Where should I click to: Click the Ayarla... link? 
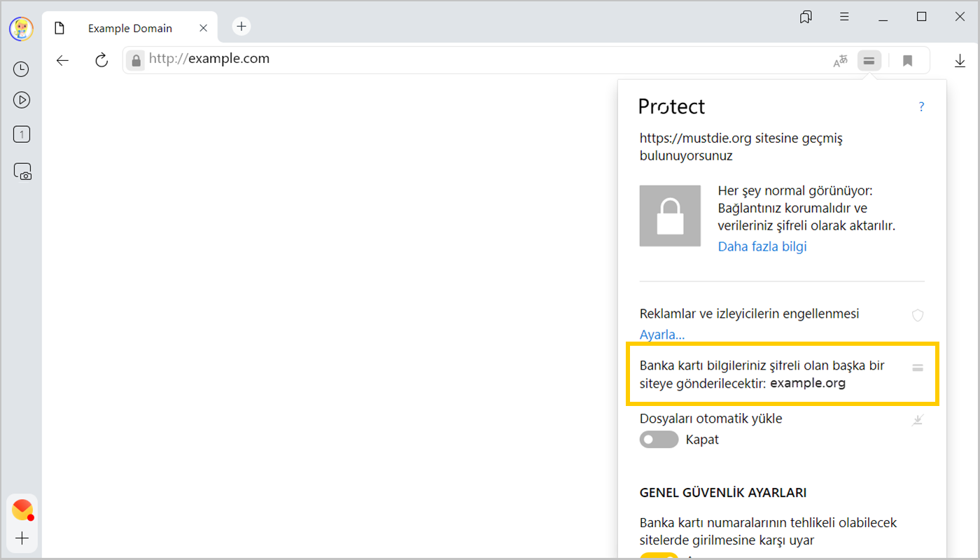pyautogui.click(x=662, y=335)
